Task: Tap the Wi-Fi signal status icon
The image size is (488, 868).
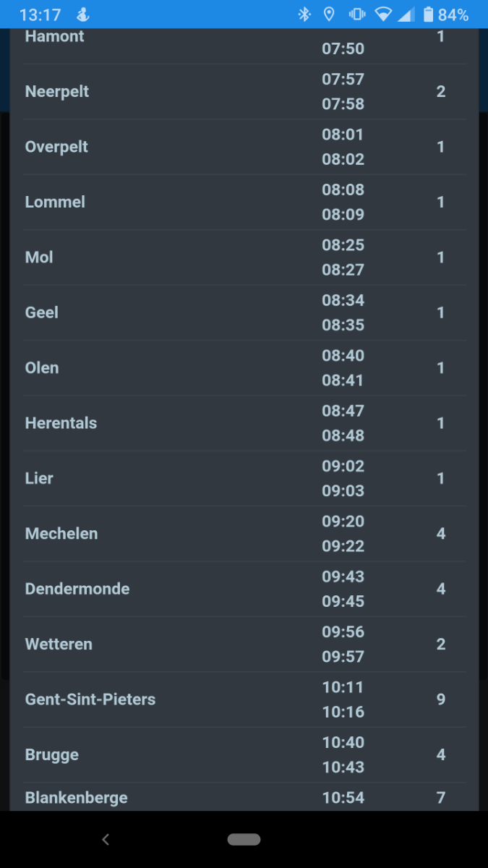Action: (383, 14)
